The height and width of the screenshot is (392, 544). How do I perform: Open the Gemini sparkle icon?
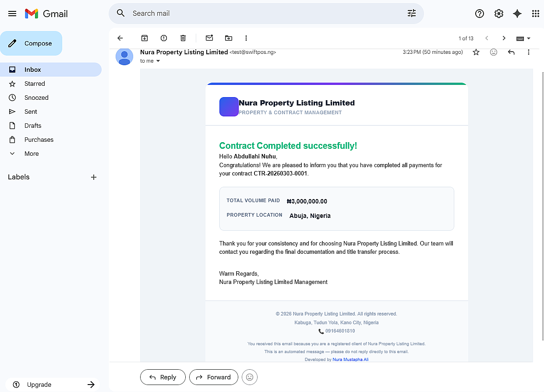click(x=517, y=14)
